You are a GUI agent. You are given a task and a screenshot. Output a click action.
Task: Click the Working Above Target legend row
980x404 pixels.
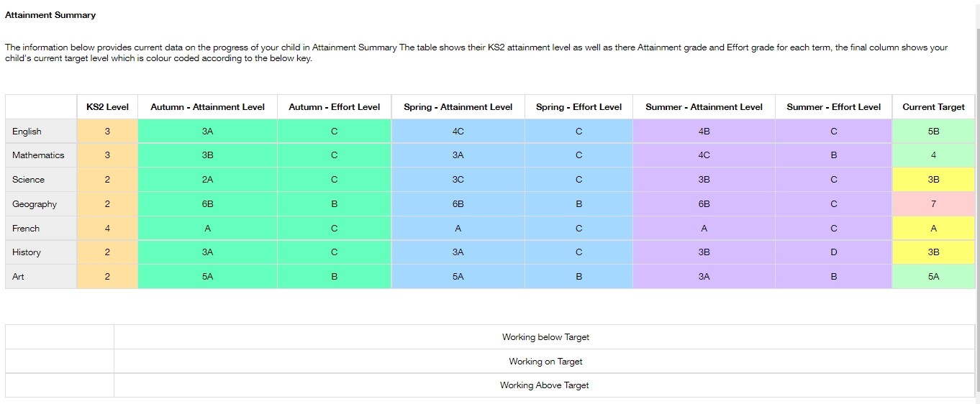[x=544, y=385]
